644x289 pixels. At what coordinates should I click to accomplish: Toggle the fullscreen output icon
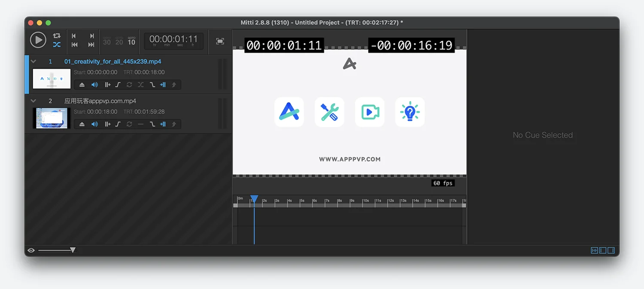pyautogui.click(x=220, y=41)
